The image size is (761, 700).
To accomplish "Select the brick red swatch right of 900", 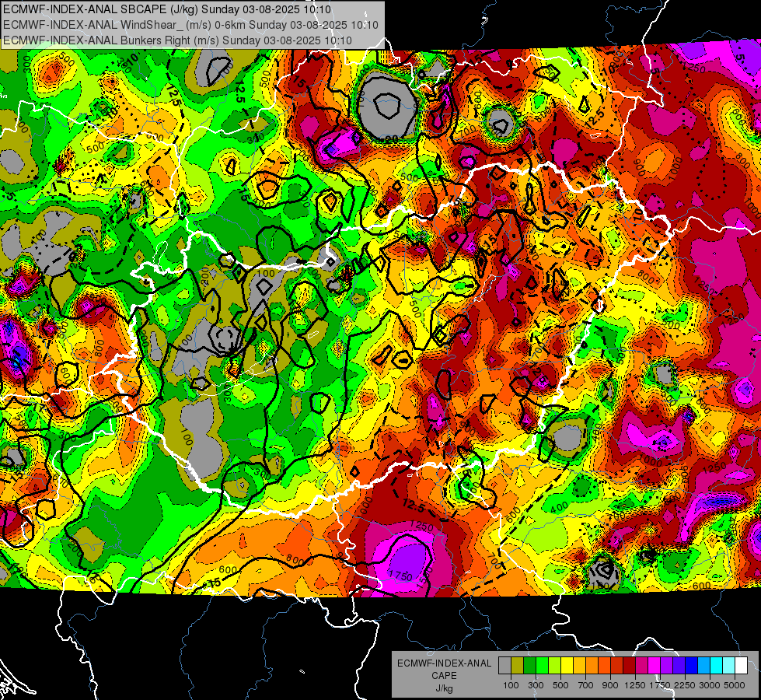I will pos(617,665).
